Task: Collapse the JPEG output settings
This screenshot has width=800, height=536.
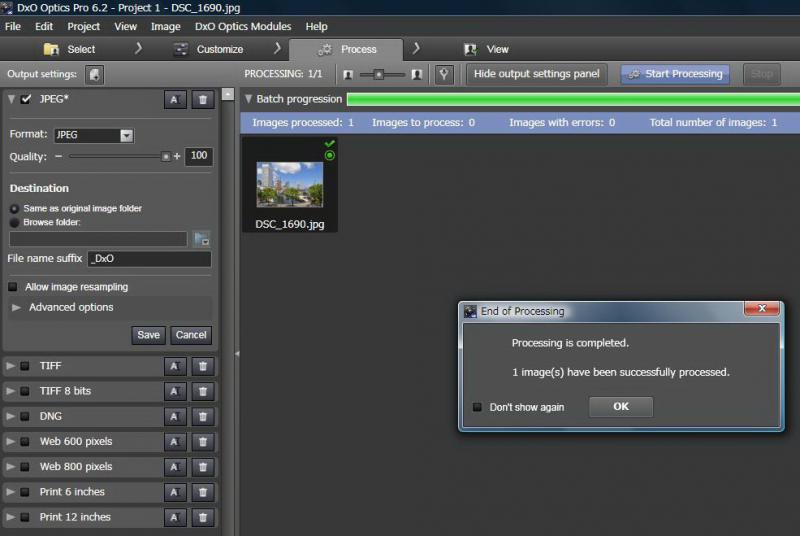Action: pos(11,99)
